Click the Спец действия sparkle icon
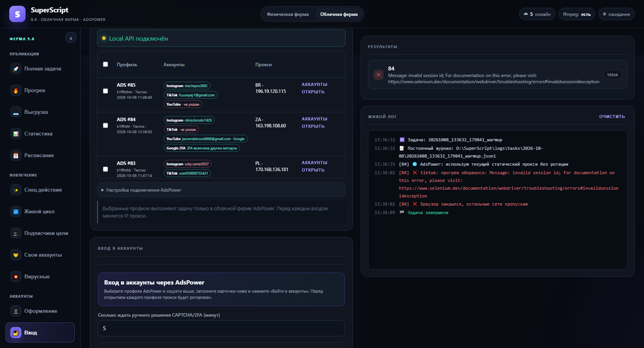Image resolution: width=644 pixels, height=348 pixels. click(16, 190)
